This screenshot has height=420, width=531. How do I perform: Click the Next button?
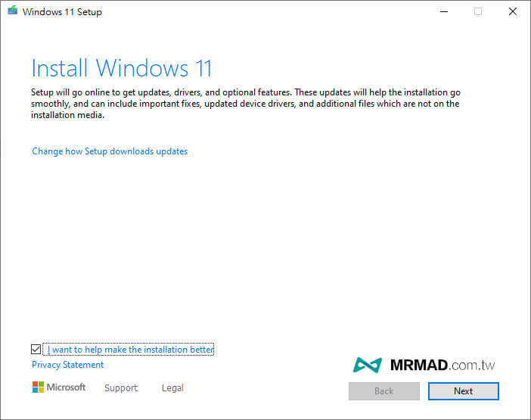click(x=463, y=391)
